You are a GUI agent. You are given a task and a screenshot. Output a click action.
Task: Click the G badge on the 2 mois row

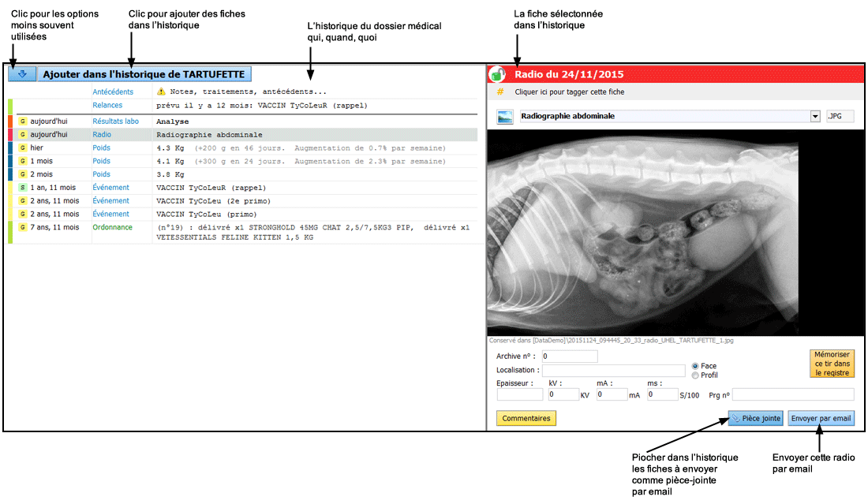coord(23,174)
